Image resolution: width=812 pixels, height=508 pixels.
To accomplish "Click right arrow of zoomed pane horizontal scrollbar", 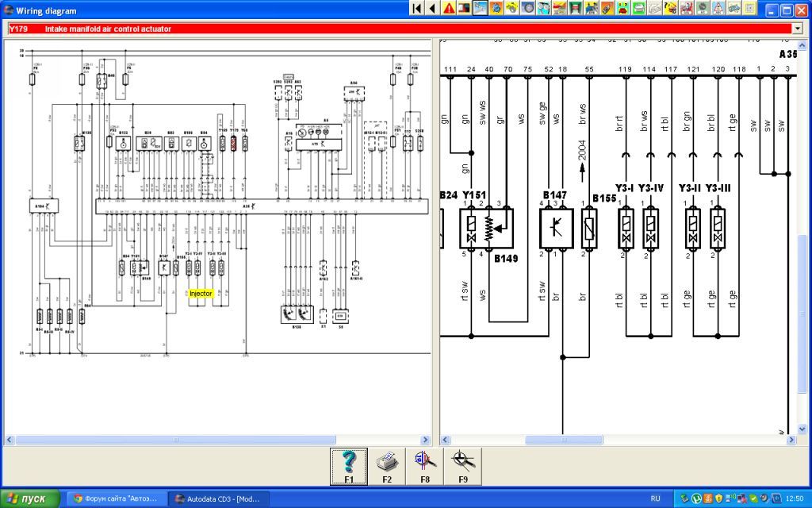I will pos(791,440).
